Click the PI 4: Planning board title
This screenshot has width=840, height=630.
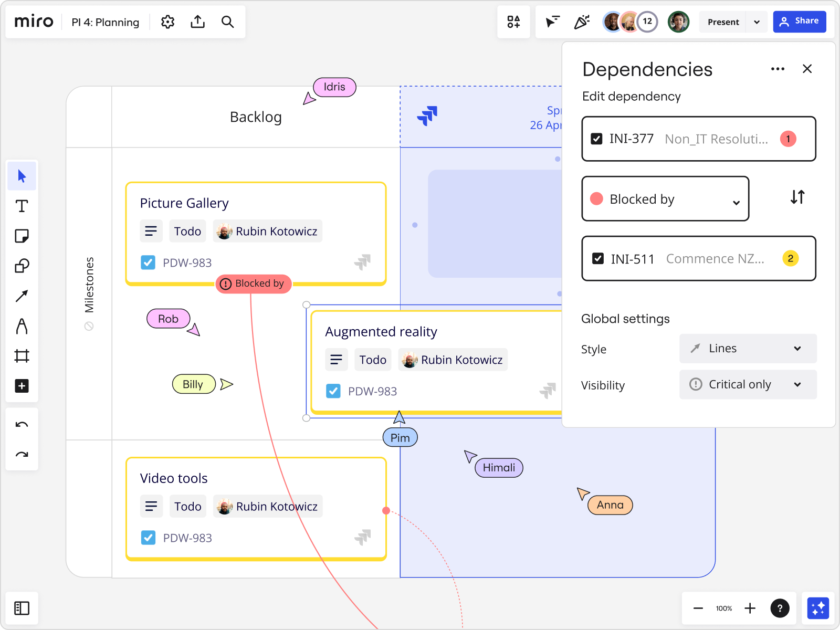tap(105, 22)
